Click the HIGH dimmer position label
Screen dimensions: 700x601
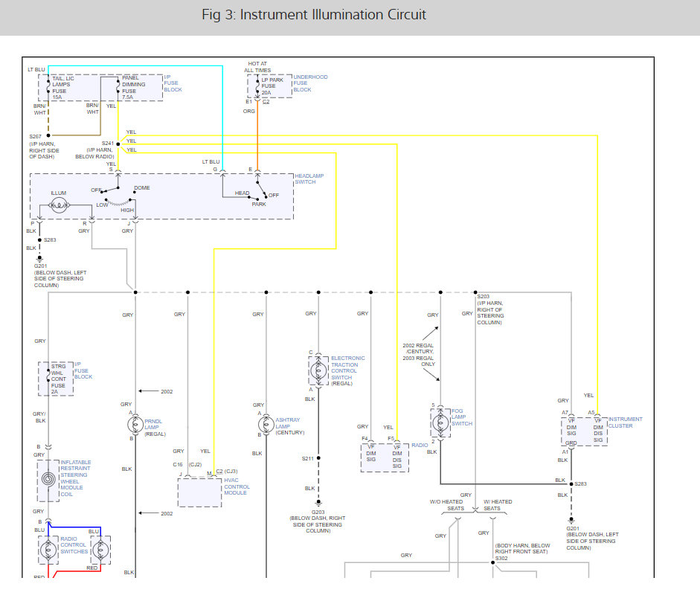[127, 210]
